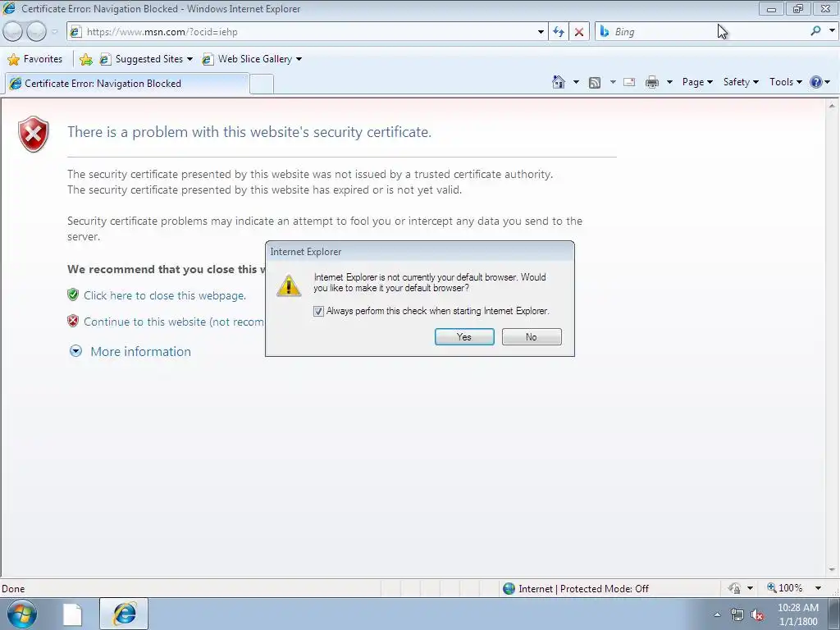
Task: Expand the address bar autocomplete dropdown
Action: (541, 32)
